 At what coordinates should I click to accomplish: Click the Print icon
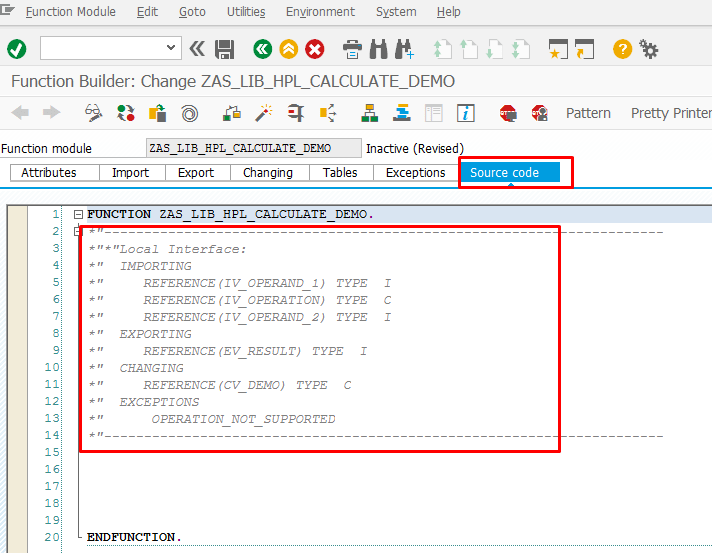click(352, 49)
